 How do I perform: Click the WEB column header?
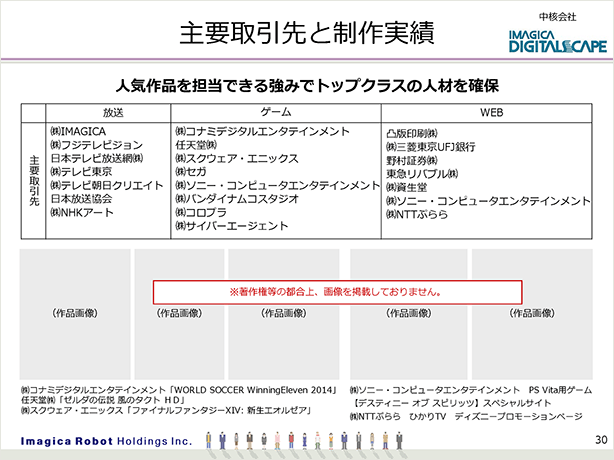coord(491,113)
